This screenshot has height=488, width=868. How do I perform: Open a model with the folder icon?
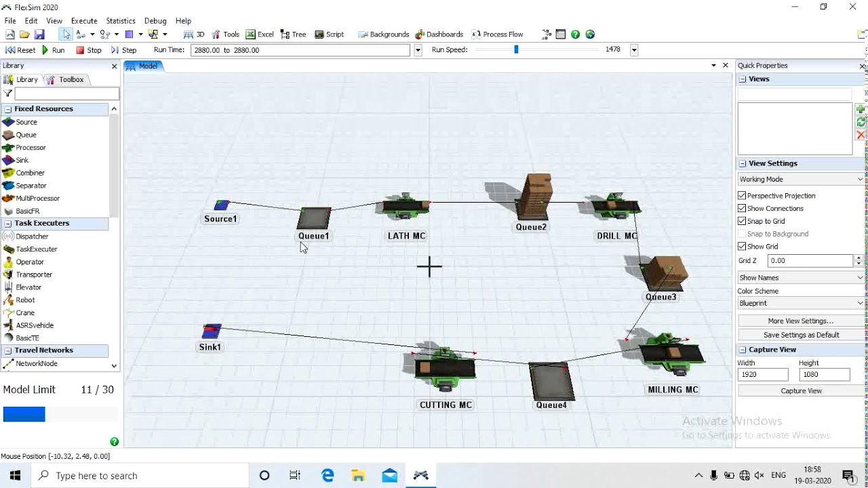24,34
